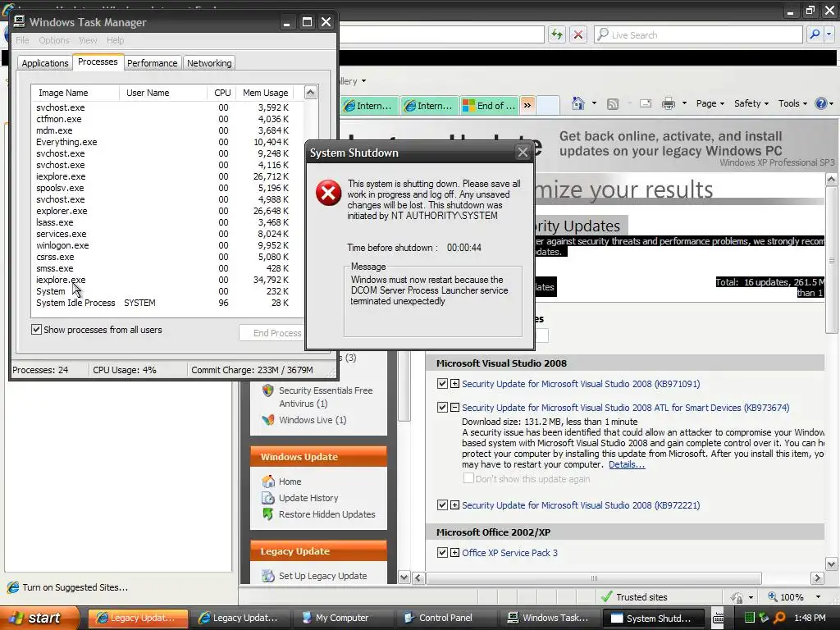Click the Print icon in IE command bar
840x630 pixels.
tap(668, 103)
